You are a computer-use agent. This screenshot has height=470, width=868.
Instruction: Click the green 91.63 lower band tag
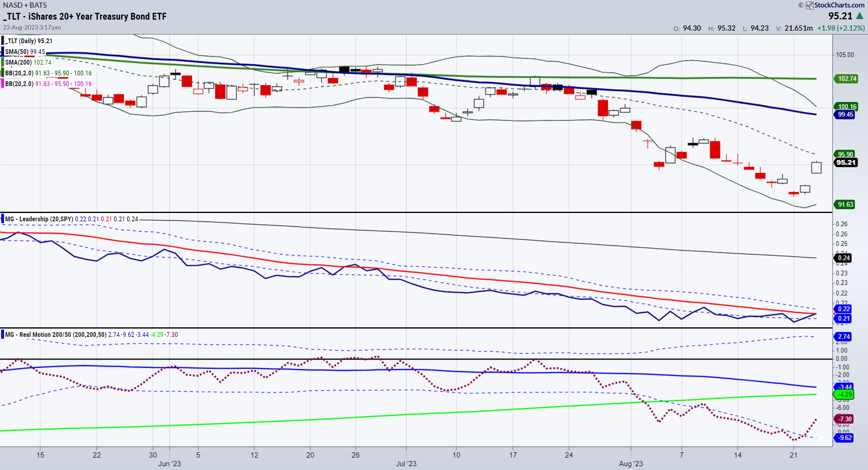(845, 204)
